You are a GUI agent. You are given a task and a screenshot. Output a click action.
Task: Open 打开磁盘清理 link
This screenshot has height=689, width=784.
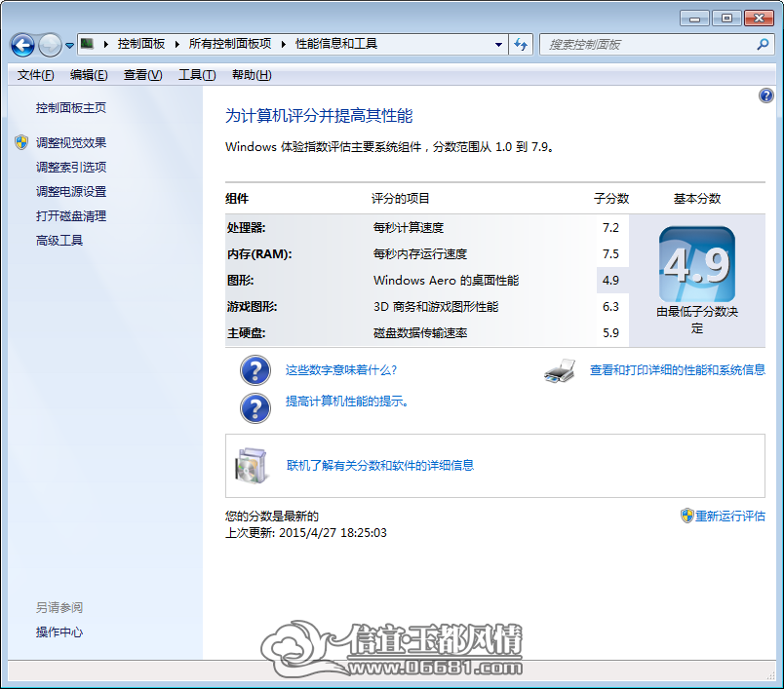click(71, 215)
